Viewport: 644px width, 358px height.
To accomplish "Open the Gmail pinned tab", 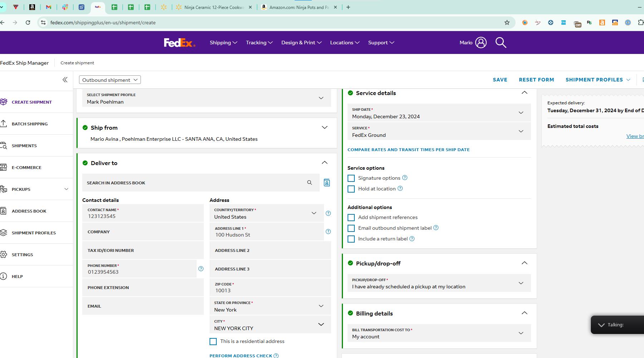I will tap(49, 7).
